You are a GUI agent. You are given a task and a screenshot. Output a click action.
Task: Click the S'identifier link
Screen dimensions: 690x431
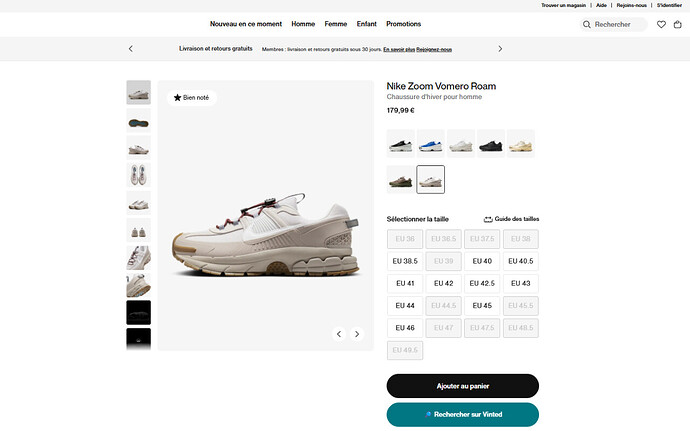coord(669,5)
